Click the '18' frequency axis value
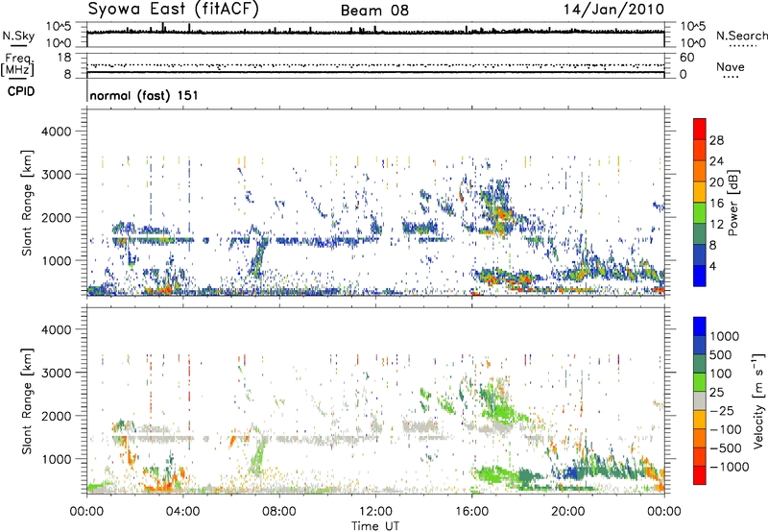The height and width of the screenshot is (532, 768). (64, 58)
